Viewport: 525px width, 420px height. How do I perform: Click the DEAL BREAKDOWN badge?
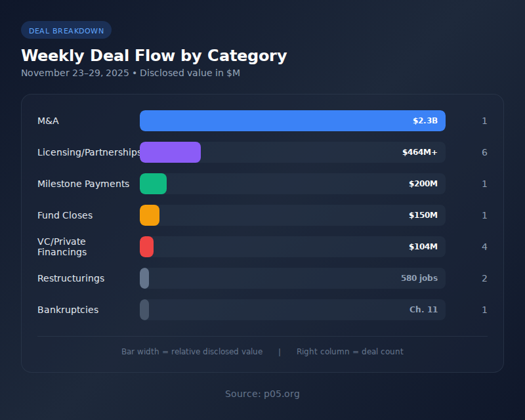point(66,30)
